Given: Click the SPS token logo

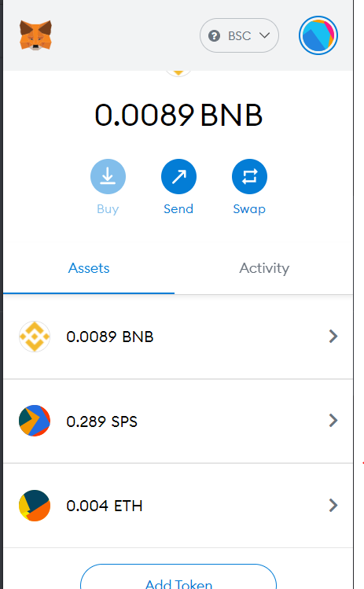Looking at the screenshot, I should [x=35, y=421].
